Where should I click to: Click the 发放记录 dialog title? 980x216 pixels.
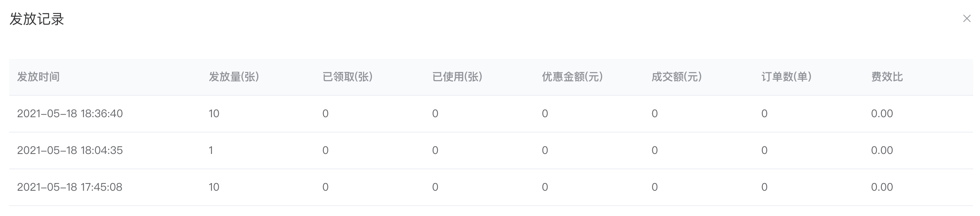pyautogui.click(x=37, y=19)
